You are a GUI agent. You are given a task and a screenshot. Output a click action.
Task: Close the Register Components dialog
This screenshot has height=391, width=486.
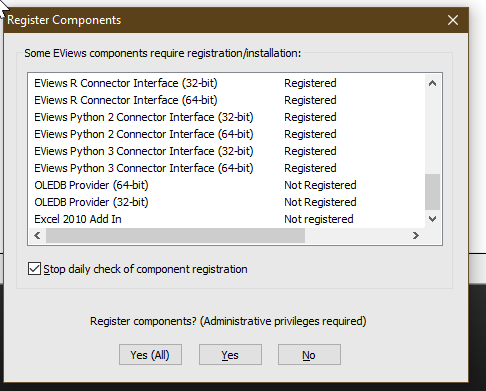[x=453, y=20]
